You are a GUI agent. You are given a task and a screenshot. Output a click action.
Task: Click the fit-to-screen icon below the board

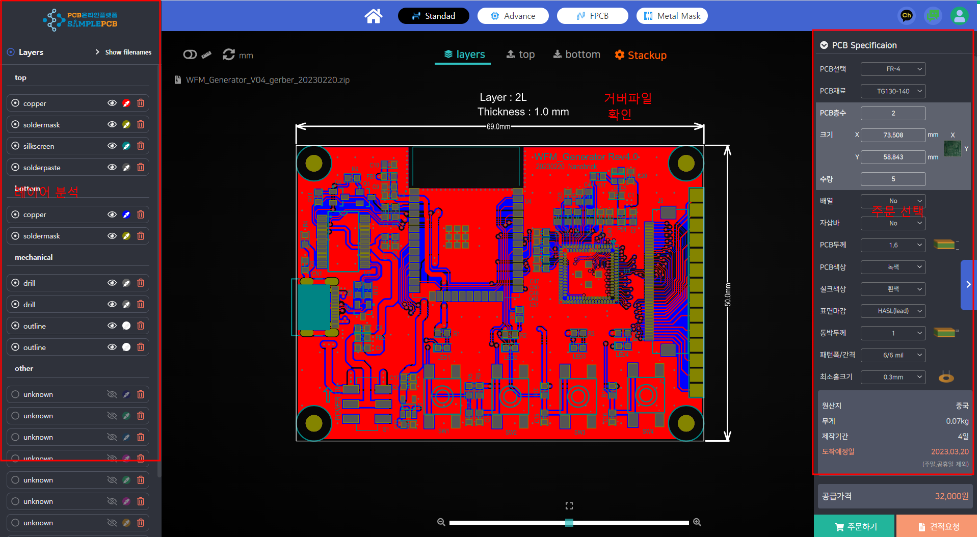(569, 505)
